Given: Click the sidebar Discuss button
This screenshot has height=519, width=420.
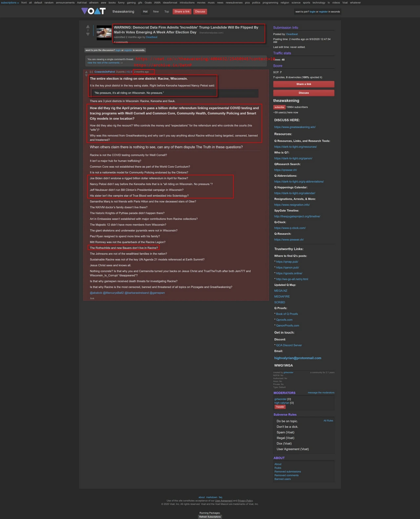Looking at the screenshot, I should [304, 93].
